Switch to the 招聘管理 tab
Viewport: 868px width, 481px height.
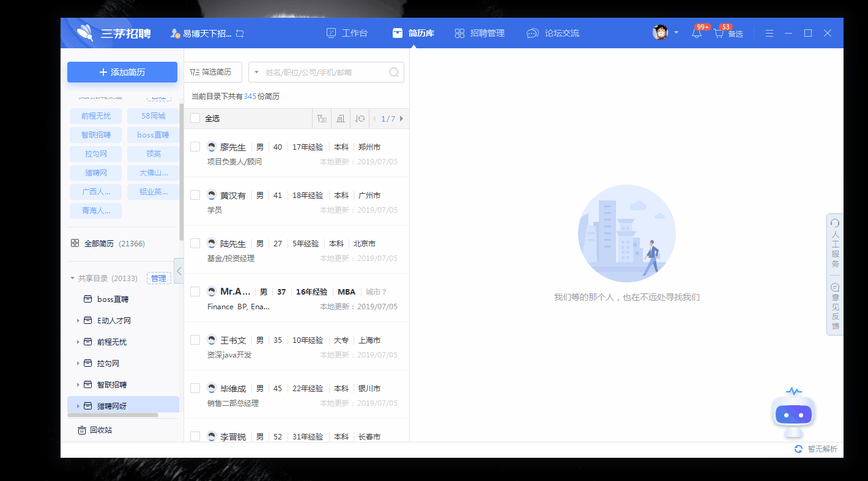click(480, 33)
